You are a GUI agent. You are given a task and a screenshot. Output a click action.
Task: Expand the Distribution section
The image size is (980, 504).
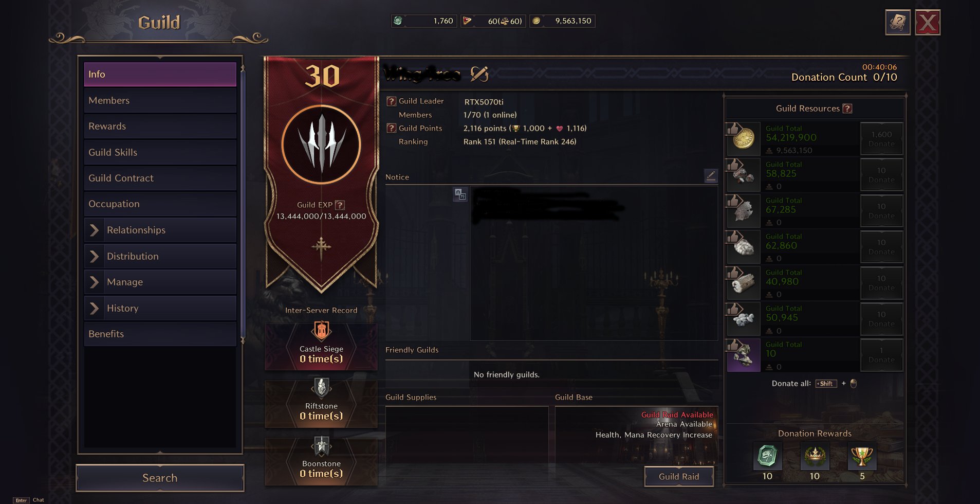[x=94, y=256]
